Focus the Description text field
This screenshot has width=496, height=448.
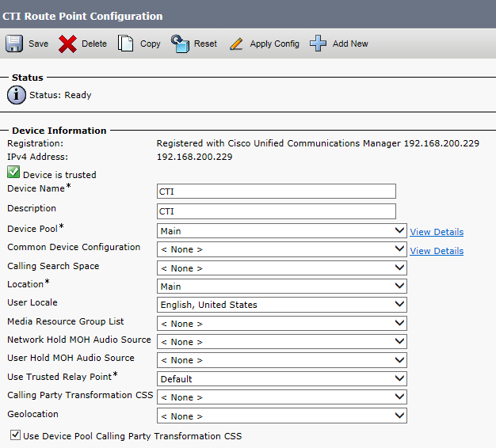[x=276, y=211]
